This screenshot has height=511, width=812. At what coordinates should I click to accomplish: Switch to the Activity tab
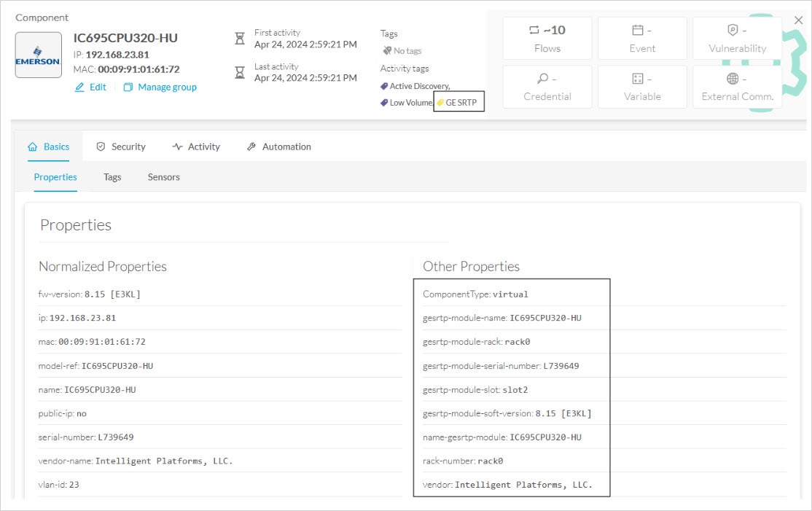(196, 147)
